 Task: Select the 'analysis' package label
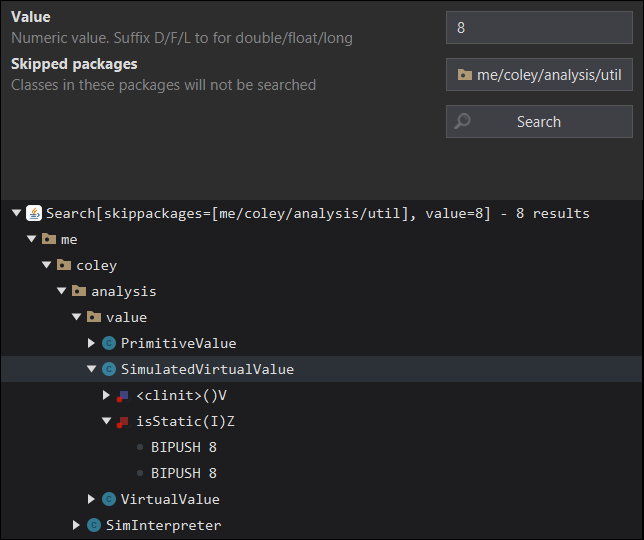(124, 291)
